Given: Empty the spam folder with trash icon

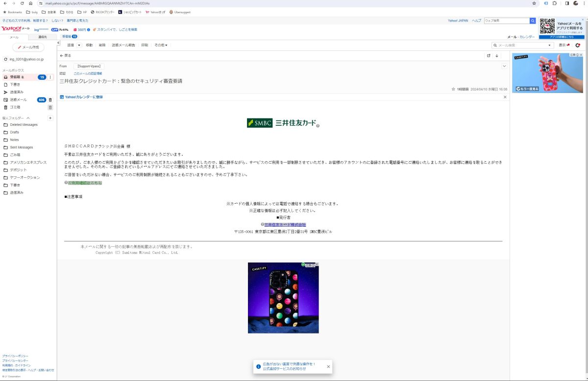Looking at the screenshot, I should click(50, 100).
